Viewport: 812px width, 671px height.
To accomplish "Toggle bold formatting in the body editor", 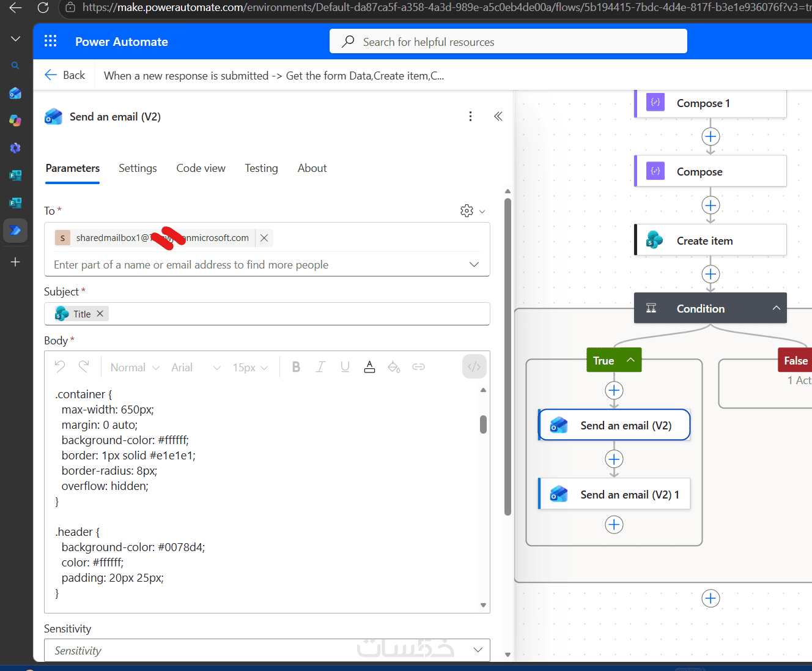I will pyautogui.click(x=296, y=367).
